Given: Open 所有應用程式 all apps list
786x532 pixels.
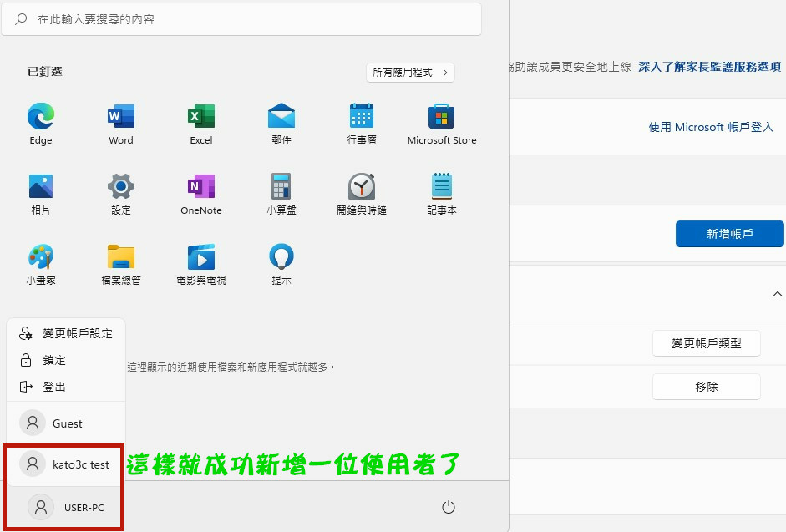Looking at the screenshot, I should (410, 72).
